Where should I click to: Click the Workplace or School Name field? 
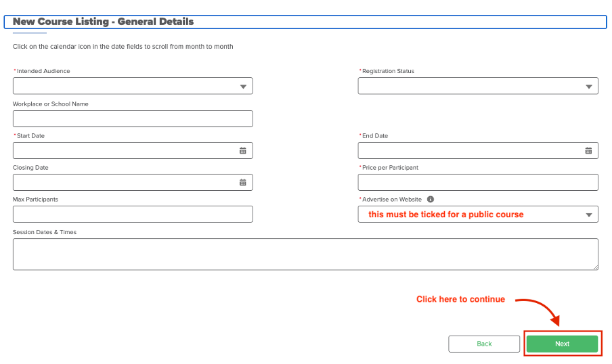coord(133,119)
